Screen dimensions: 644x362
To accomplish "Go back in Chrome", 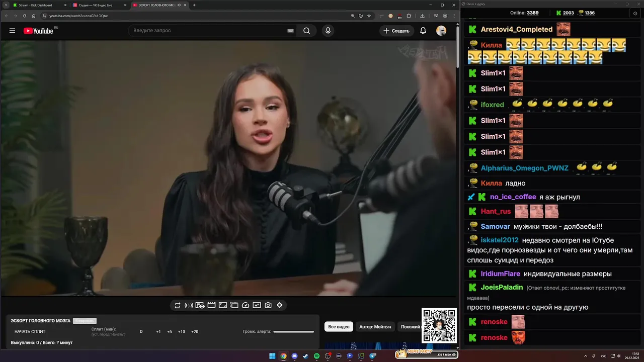I will (x=7, y=16).
